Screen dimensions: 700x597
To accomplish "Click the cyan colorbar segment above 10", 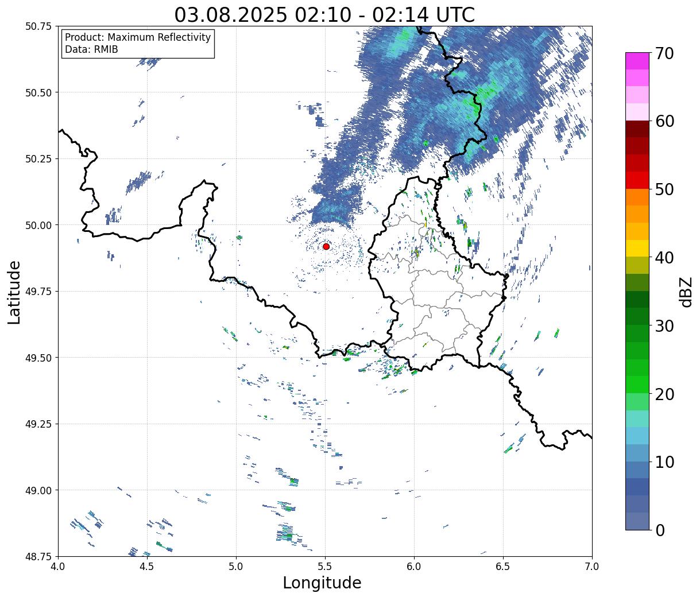I will point(637,435).
